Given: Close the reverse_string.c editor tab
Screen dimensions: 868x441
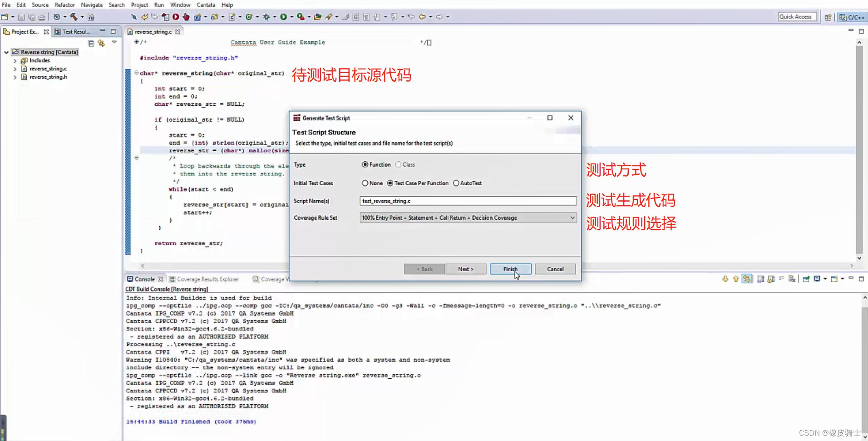Looking at the screenshot, I should tap(178, 32).
